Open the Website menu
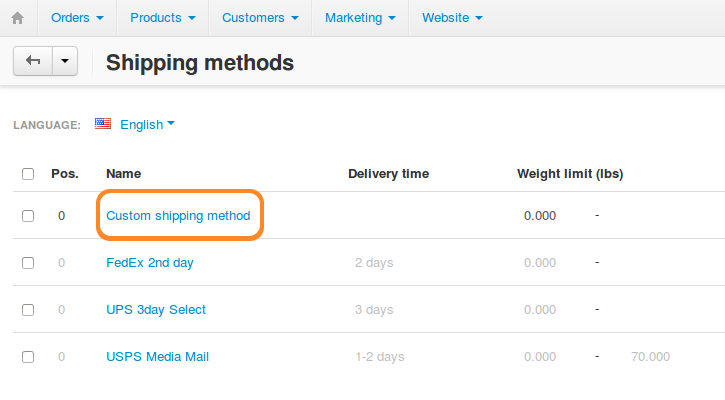The width and height of the screenshot is (725, 400). point(452,18)
